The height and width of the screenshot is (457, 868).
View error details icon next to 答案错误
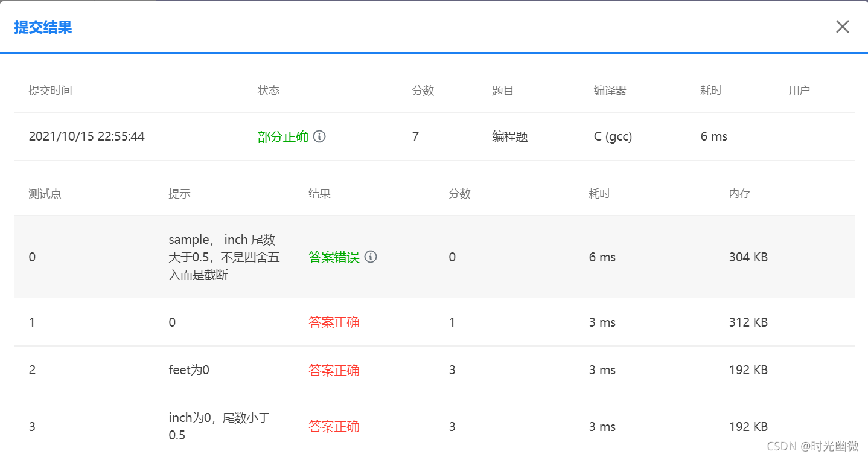click(371, 257)
